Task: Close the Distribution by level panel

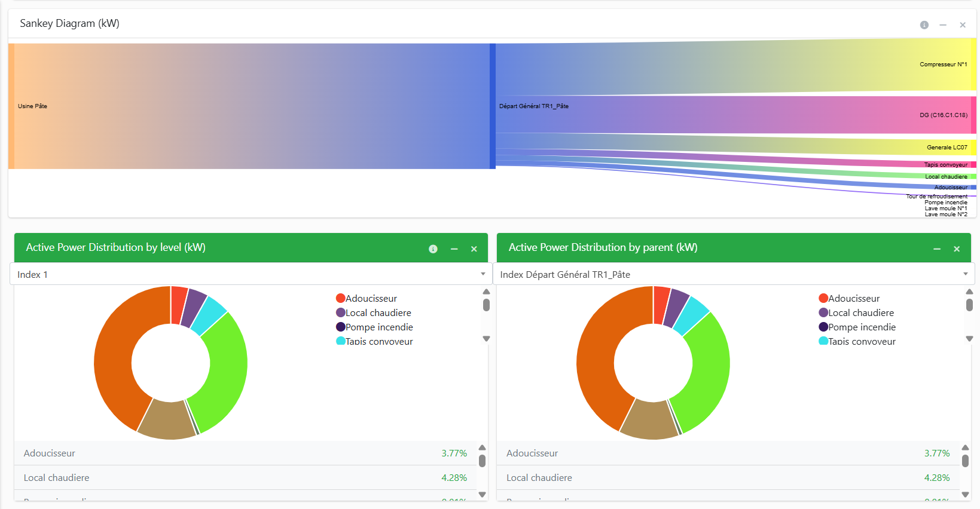Action: tap(474, 249)
